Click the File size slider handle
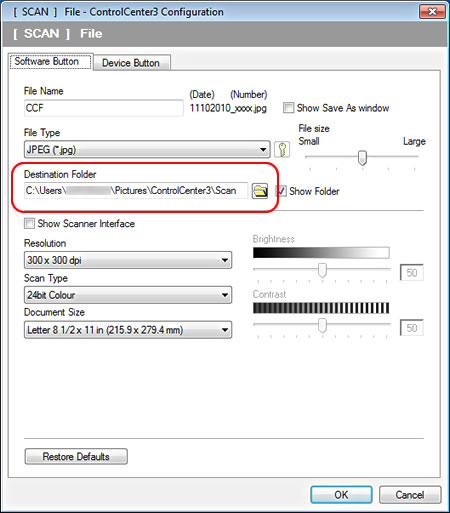The image size is (450, 513). point(362,158)
